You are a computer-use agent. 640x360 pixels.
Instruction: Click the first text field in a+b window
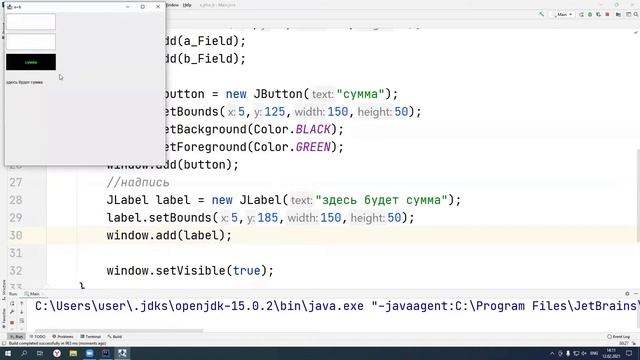(x=31, y=22)
